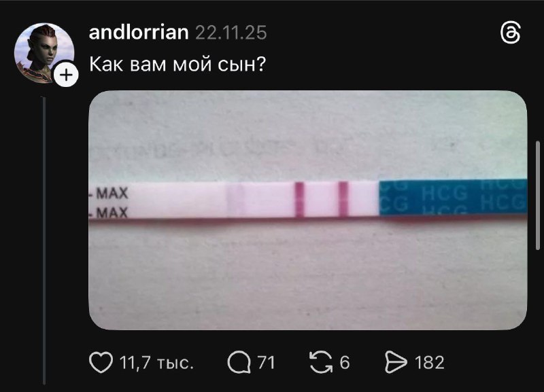Click the share count 182
The image size is (544, 392).
430,363
